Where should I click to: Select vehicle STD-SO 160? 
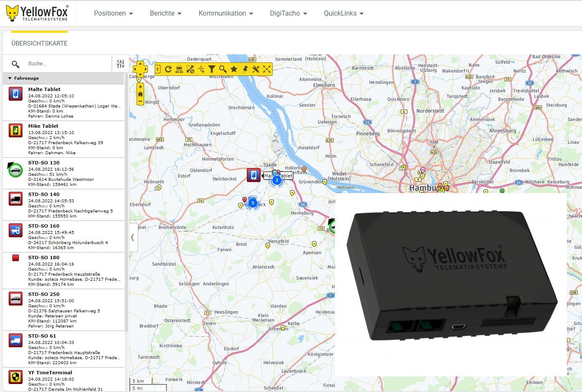point(64,236)
